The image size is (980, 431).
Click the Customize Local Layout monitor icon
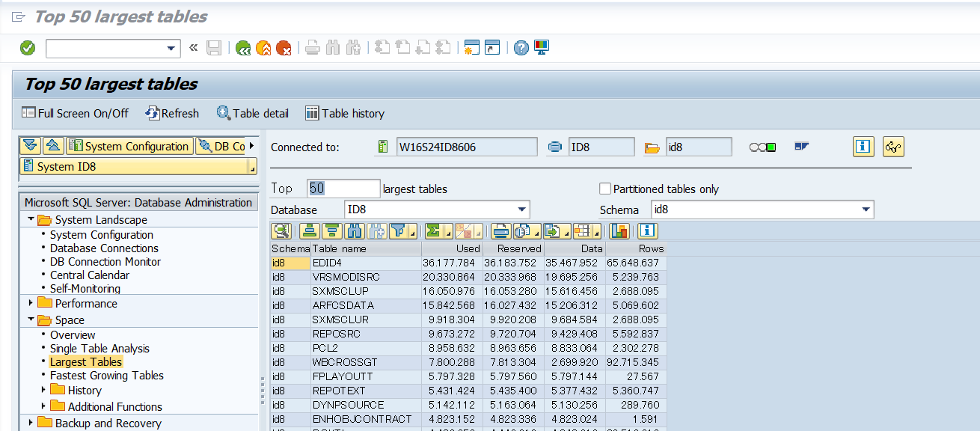pyautogui.click(x=542, y=48)
